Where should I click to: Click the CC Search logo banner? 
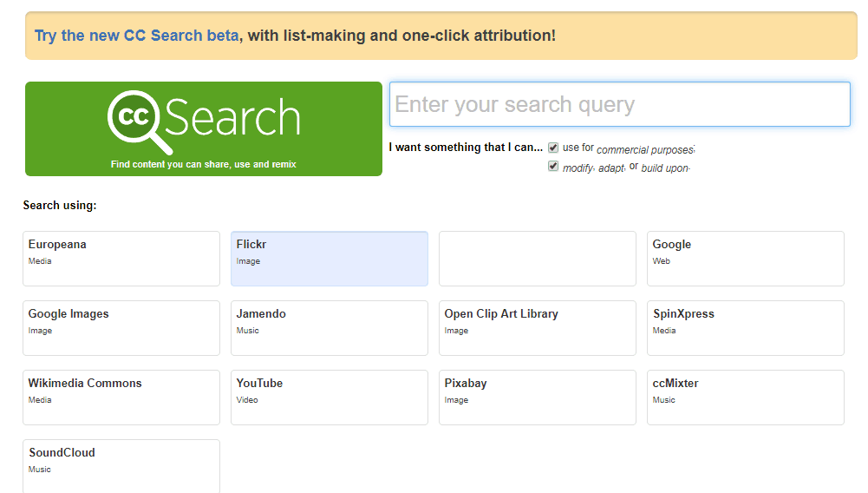point(204,129)
